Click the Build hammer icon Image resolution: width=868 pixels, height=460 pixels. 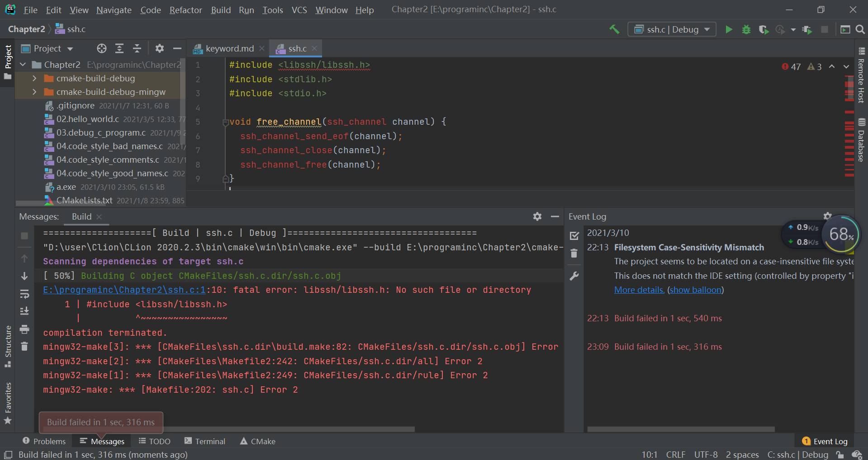point(614,29)
